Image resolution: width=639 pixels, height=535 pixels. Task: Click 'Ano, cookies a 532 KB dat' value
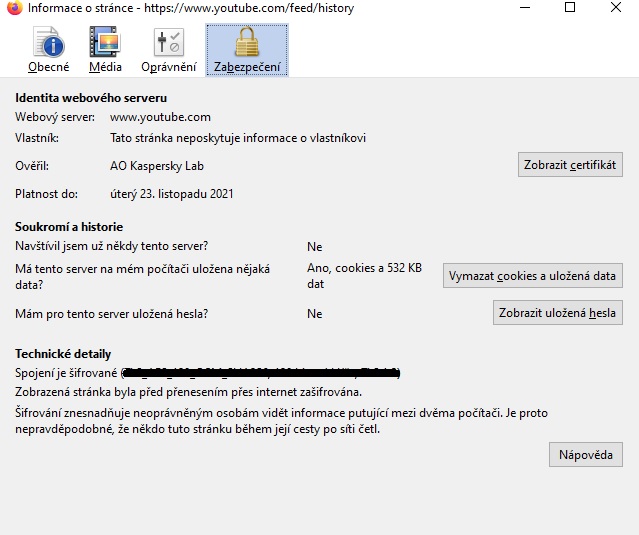[364, 276]
